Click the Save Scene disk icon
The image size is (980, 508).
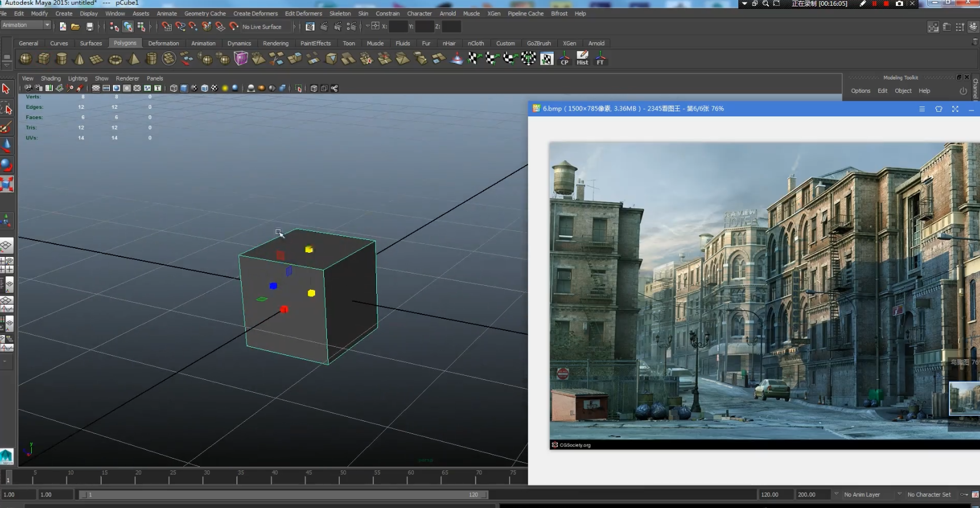(89, 26)
